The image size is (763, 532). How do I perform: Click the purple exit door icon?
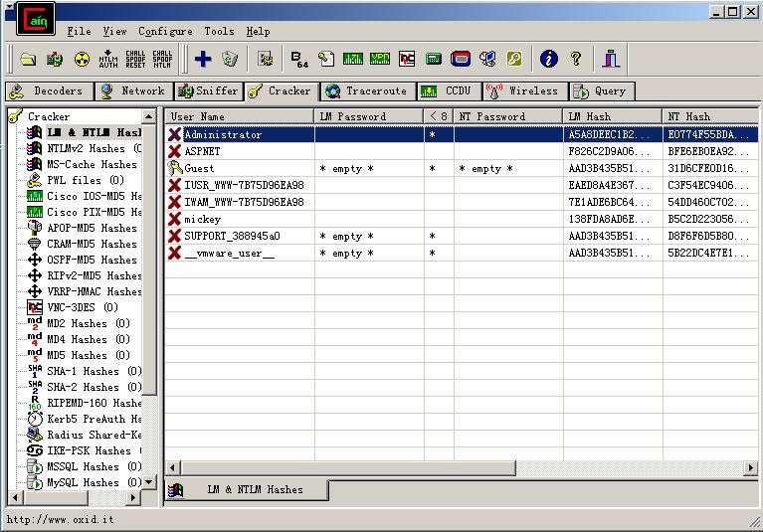(x=611, y=60)
